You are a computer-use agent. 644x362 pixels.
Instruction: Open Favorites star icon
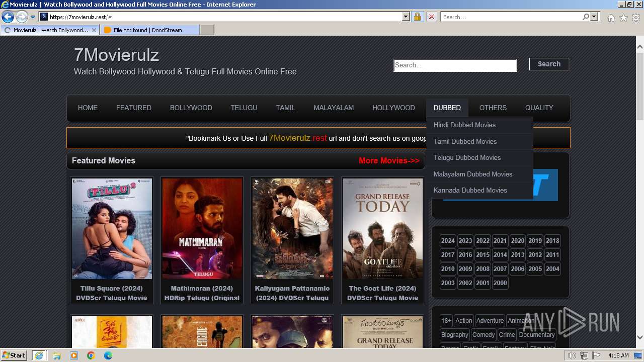coord(623,18)
